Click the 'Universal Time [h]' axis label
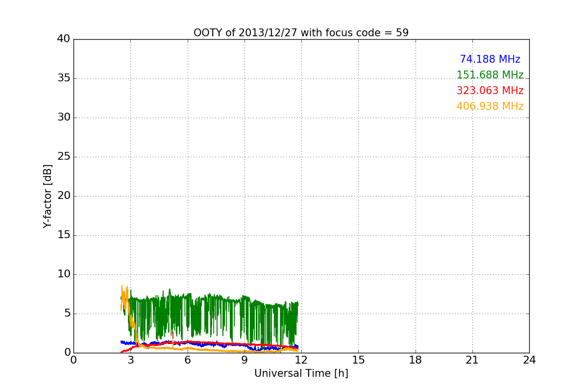This screenshot has height=392, width=588. click(301, 373)
